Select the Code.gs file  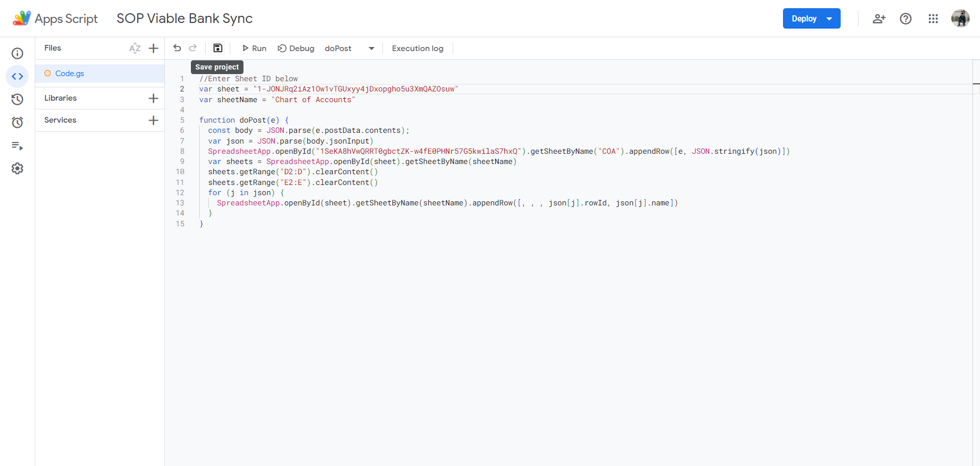pos(100,74)
